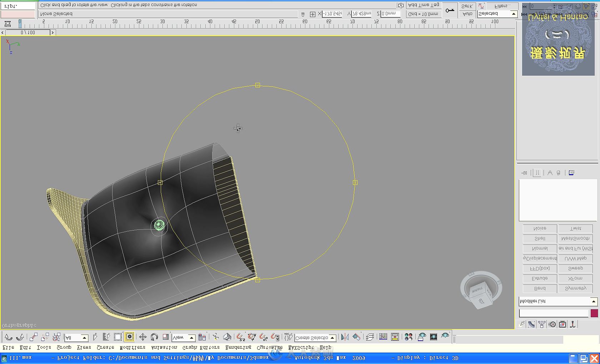
Task: Toggle the Spinner Snap icon
Action: [275, 337]
